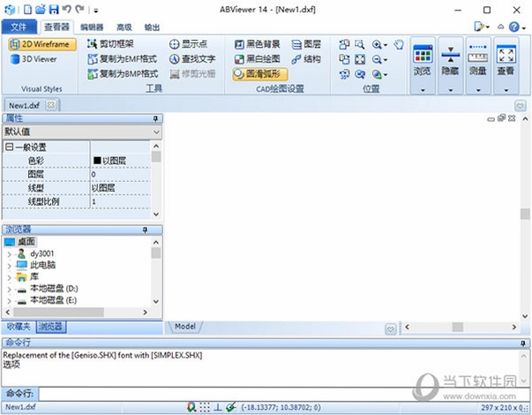532x415 pixels.
Task: Switch to the 编辑器 editor tab
Action: point(92,27)
